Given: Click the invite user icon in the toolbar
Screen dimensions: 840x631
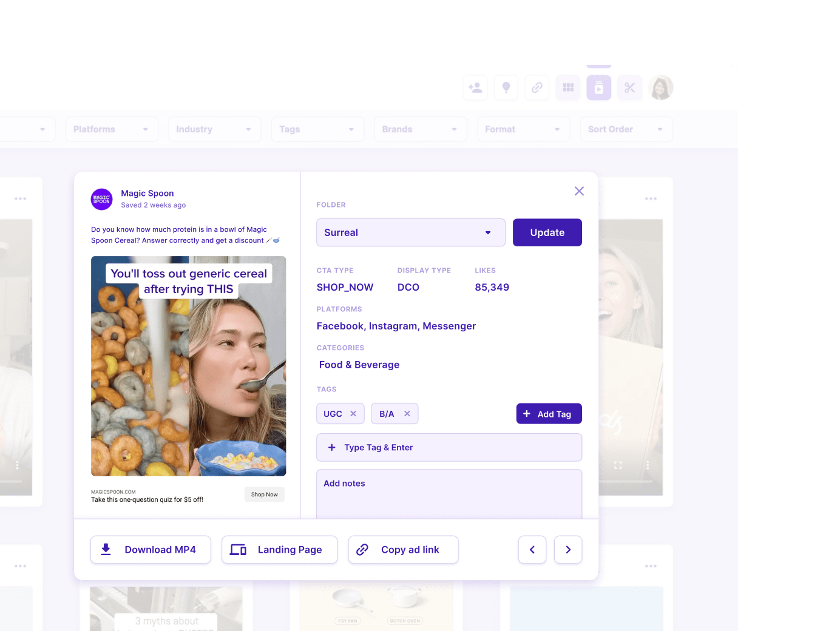Looking at the screenshot, I should [475, 87].
